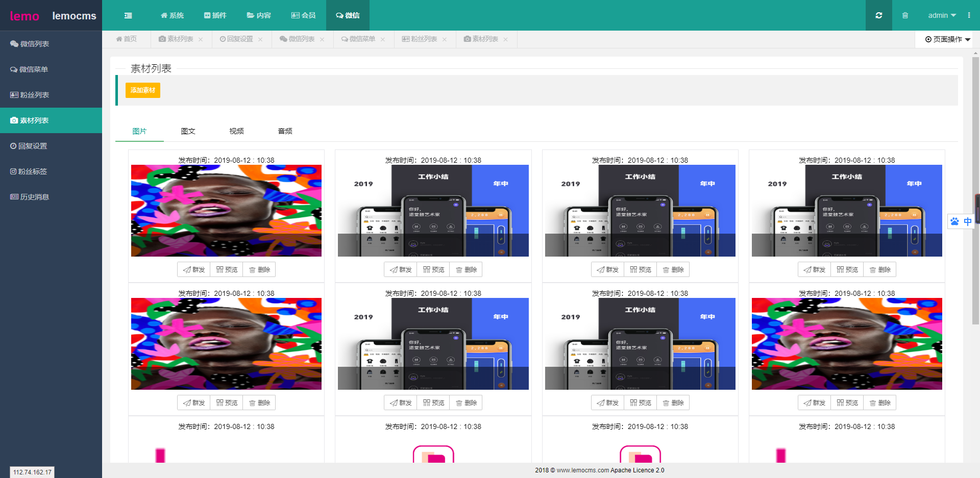Click the floating 中 language icon
The height and width of the screenshot is (478, 980).
[x=968, y=221]
